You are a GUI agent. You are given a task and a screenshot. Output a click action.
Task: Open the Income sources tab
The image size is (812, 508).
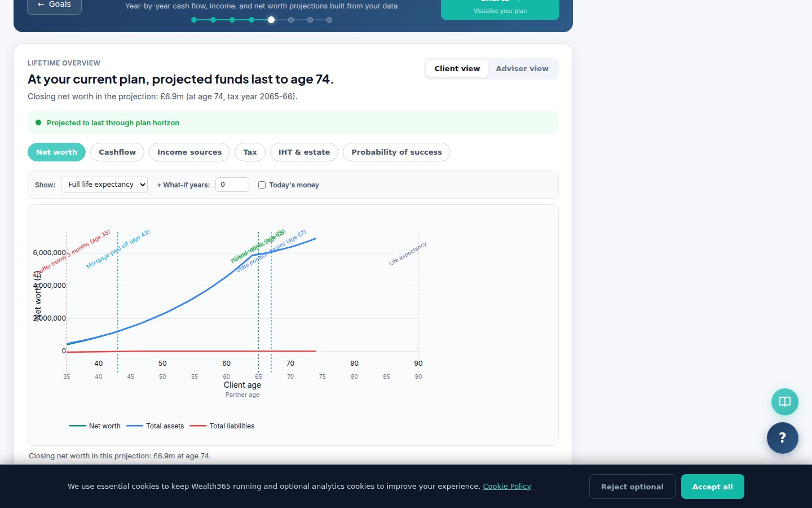(189, 152)
